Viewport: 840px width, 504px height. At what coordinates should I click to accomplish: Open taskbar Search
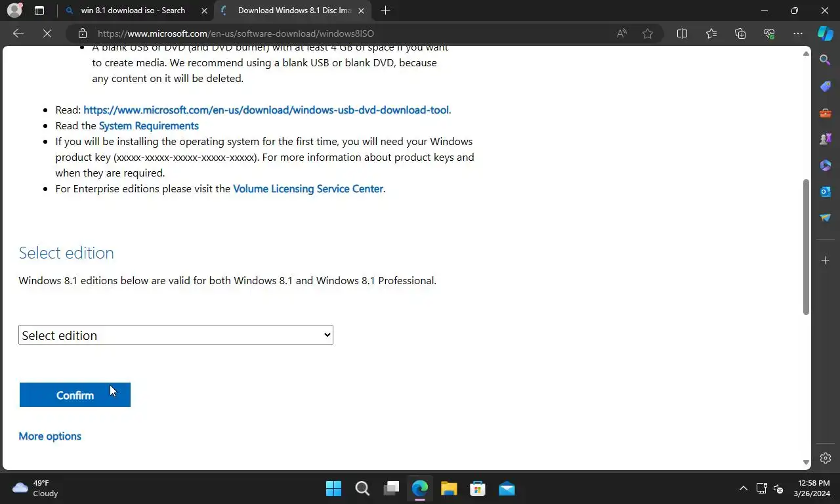coord(362,489)
